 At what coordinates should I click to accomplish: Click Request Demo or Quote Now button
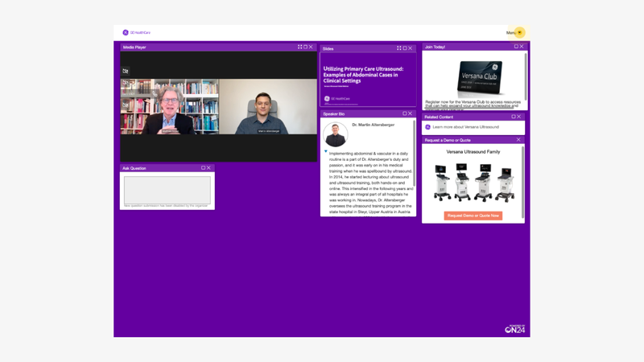[x=473, y=216]
